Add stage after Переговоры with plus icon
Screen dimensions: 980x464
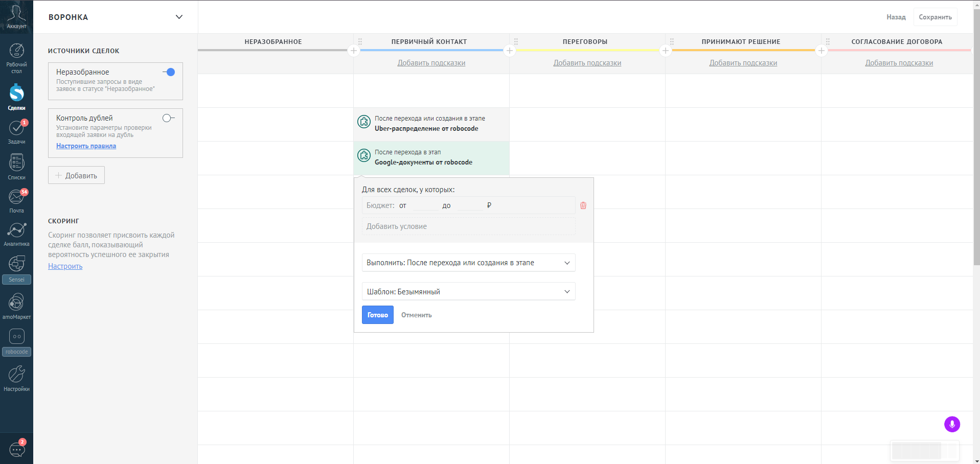[x=666, y=51]
